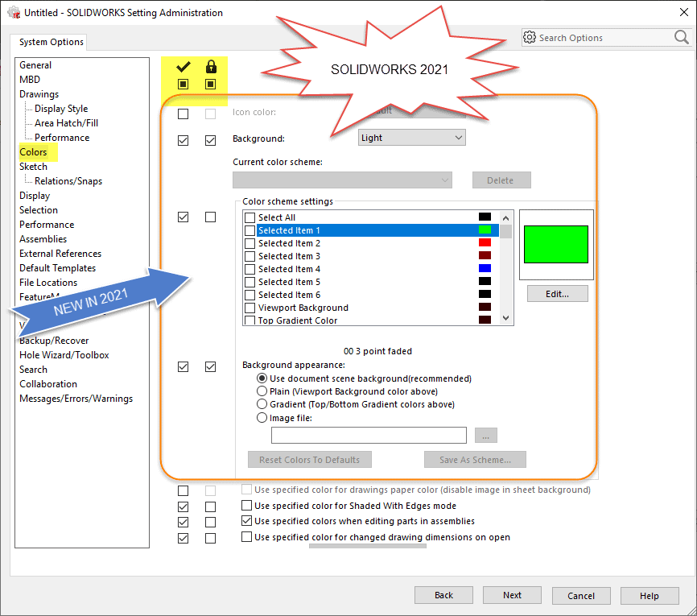
Task: Uncheck Use specified colors when editing parts in assemblies
Action: tap(247, 520)
